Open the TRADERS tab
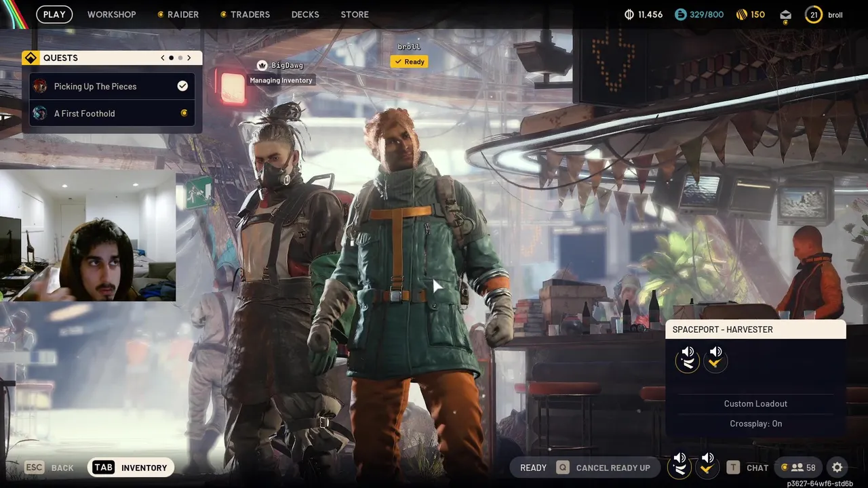The image size is (868, 488). click(x=245, y=14)
